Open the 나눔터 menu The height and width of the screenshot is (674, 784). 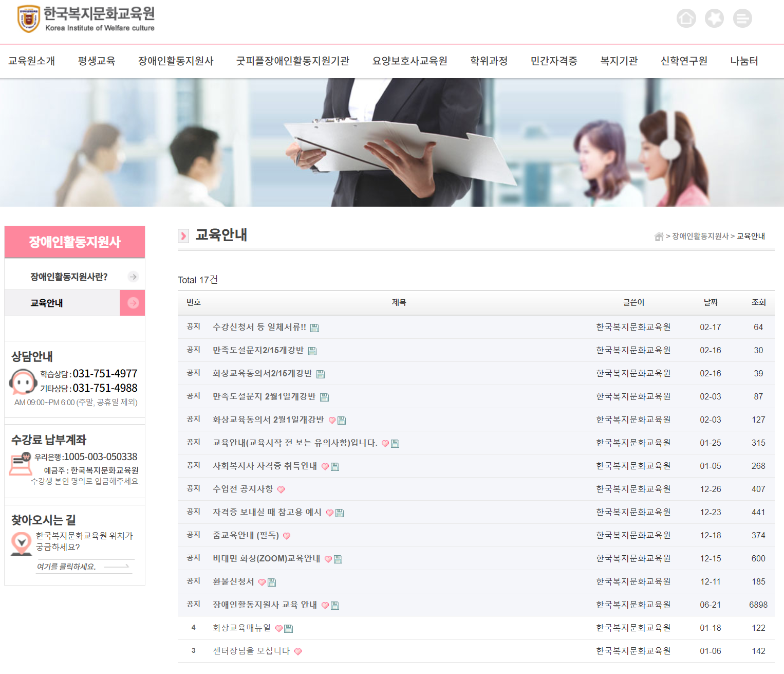(744, 61)
